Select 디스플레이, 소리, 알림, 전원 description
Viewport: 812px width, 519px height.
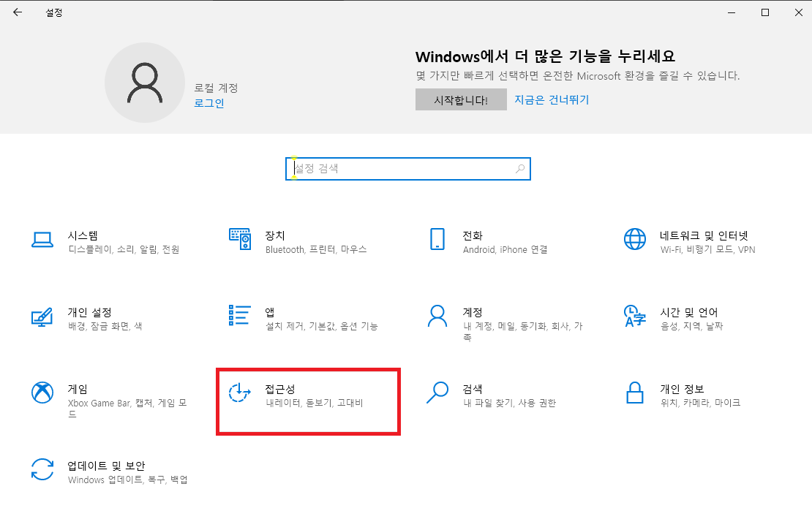tap(124, 249)
